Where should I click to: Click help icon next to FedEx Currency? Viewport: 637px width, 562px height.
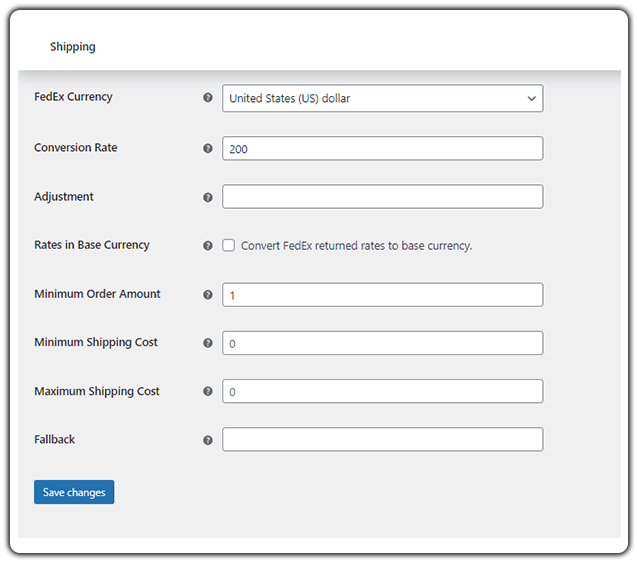click(208, 98)
